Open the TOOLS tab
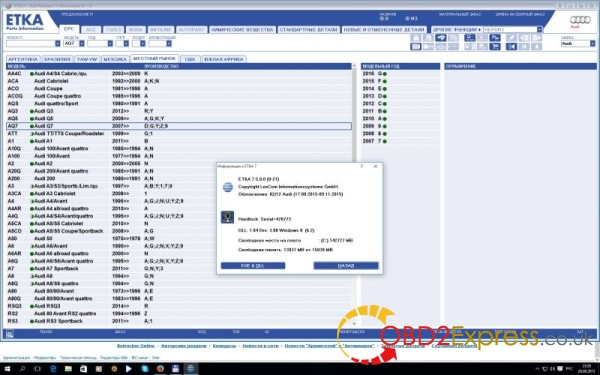 click(x=113, y=29)
